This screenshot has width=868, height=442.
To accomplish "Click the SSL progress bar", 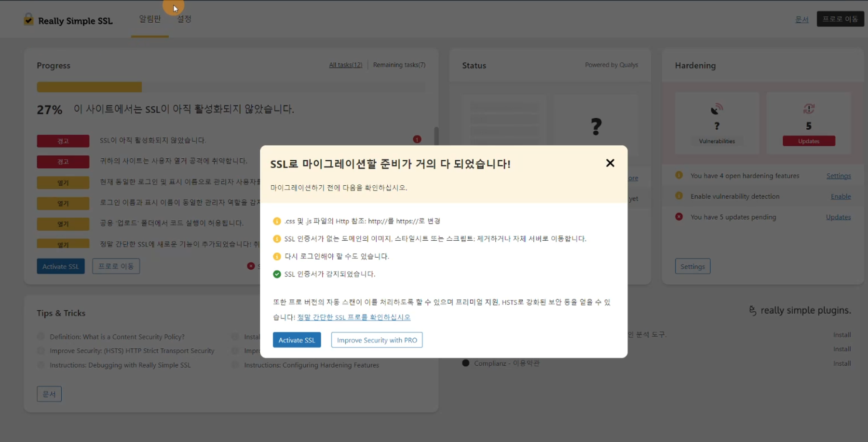I will point(231,87).
